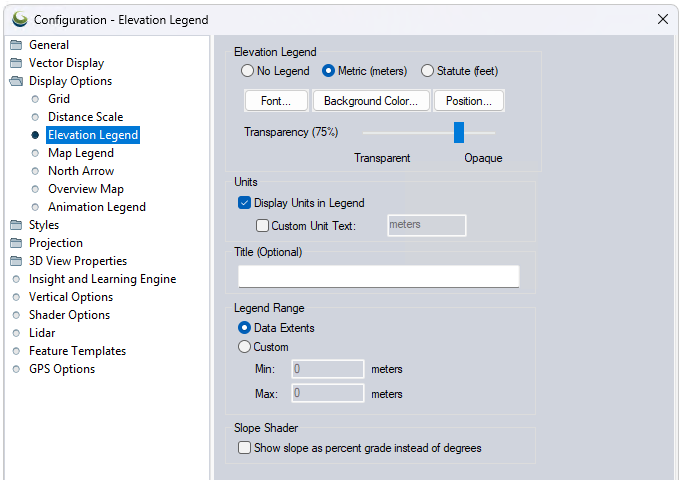Click the General folder icon
The height and width of the screenshot is (480, 681).
tap(16, 45)
